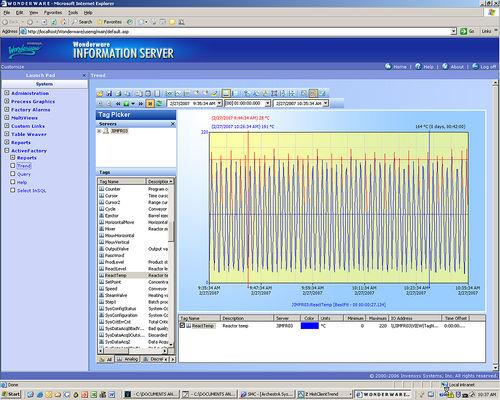Image resolution: width=500 pixels, height=400 pixels.
Task: Switch to the Discrete tags tab
Action: point(154,359)
